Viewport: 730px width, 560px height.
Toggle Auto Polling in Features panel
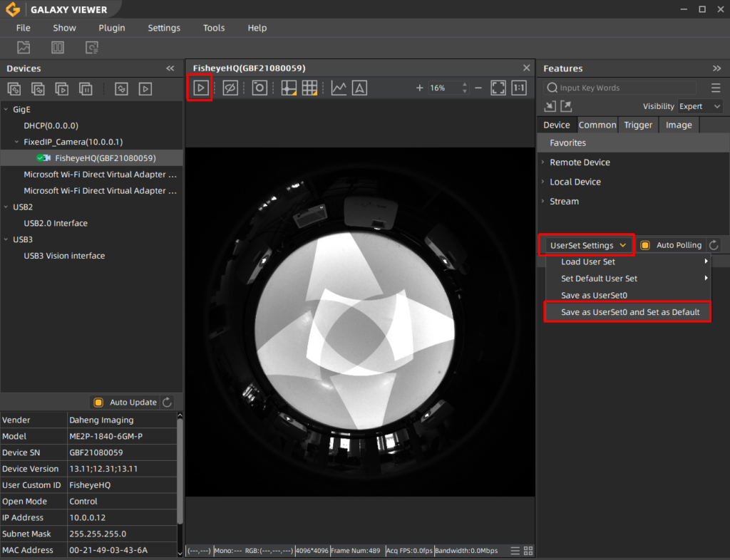click(x=645, y=244)
